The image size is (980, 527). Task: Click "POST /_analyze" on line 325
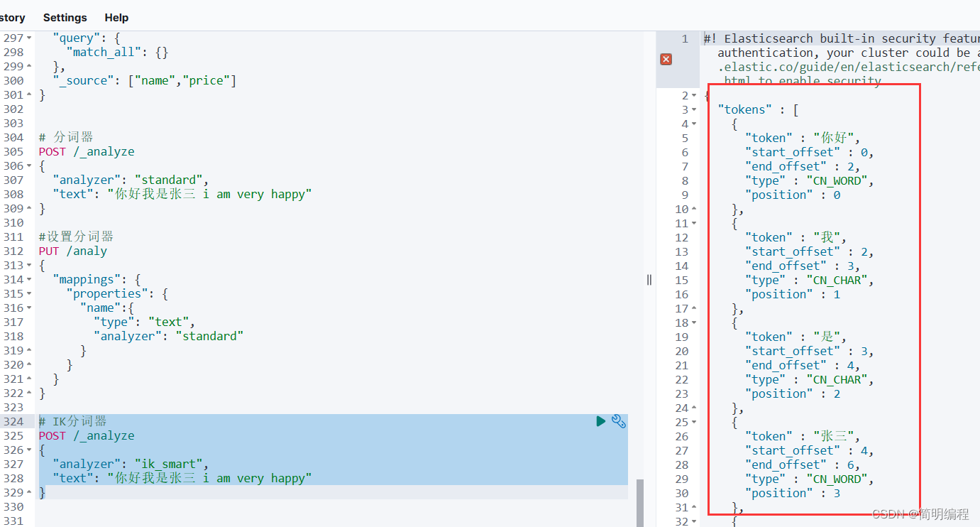[x=87, y=435]
